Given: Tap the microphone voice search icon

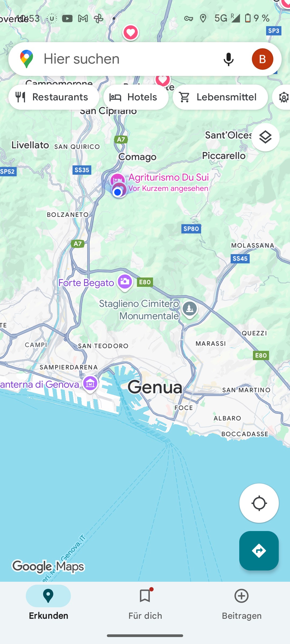Looking at the screenshot, I should tap(229, 59).
